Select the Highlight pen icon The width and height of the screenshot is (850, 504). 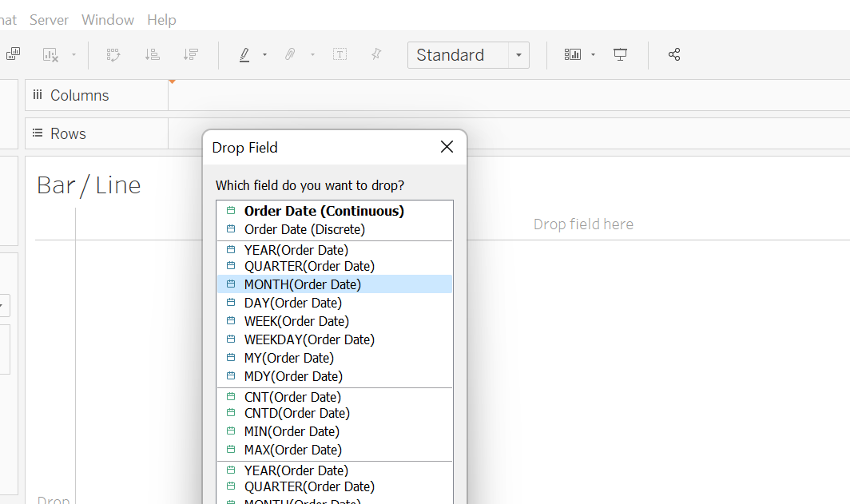(245, 54)
